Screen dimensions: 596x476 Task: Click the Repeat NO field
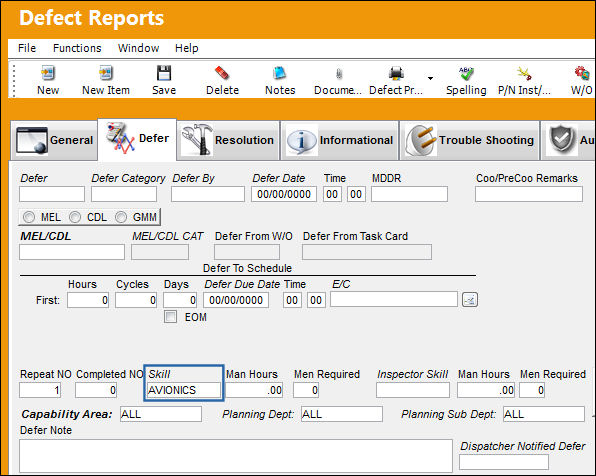[40, 390]
